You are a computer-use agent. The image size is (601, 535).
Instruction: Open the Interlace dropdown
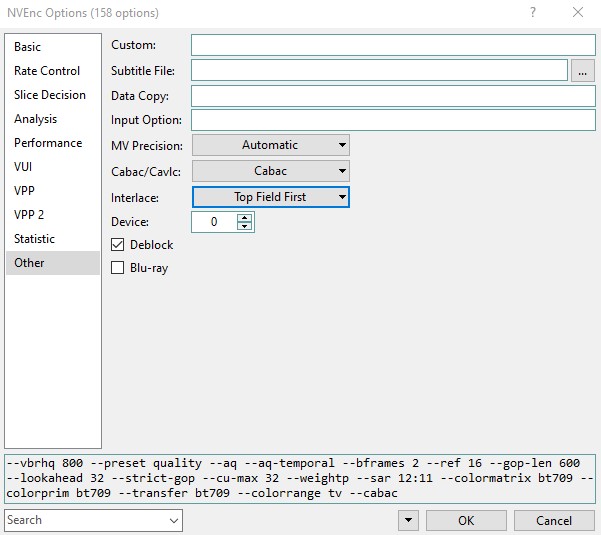pyautogui.click(x=271, y=197)
